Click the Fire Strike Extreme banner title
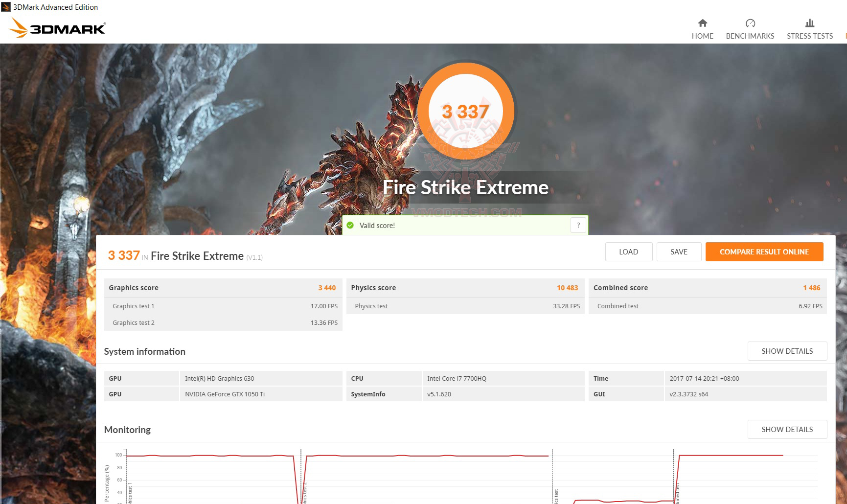This screenshot has width=847, height=504. [x=465, y=187]
